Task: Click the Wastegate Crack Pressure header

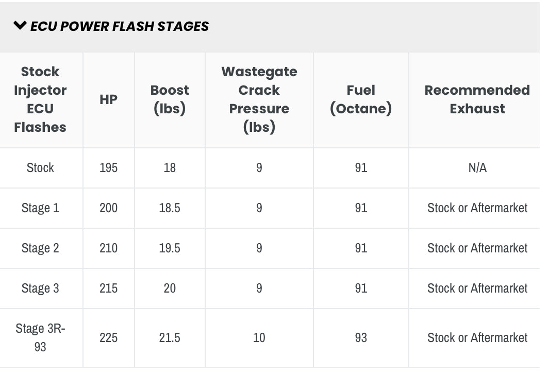Action: [259, 99]
